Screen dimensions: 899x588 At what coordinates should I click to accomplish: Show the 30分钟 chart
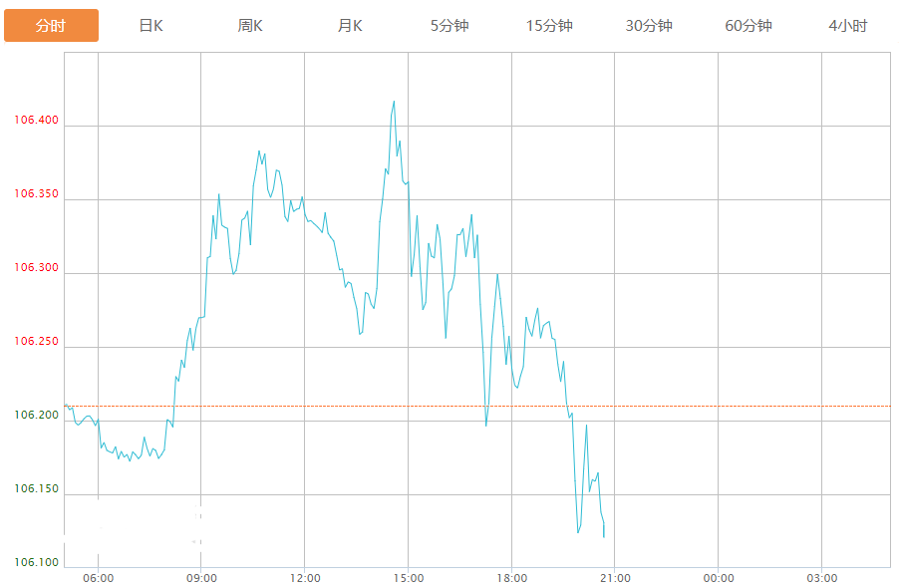pos(649,26)
